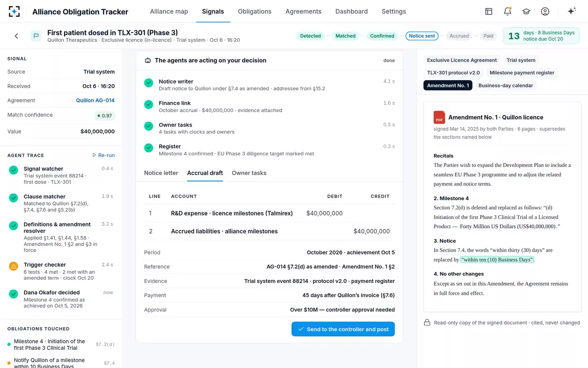The height and width of the screenshot is (368, 588).
Task: Re-run the agent trace
Action: click(103, 155)
